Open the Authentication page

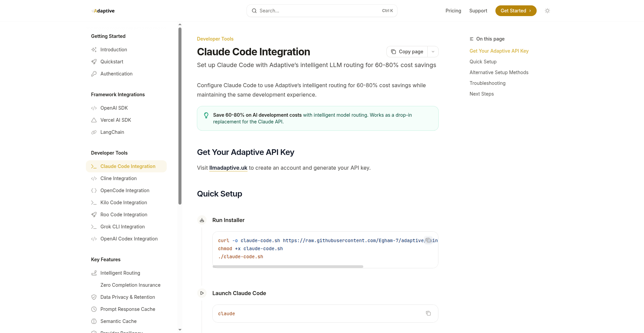pos(116,74)
